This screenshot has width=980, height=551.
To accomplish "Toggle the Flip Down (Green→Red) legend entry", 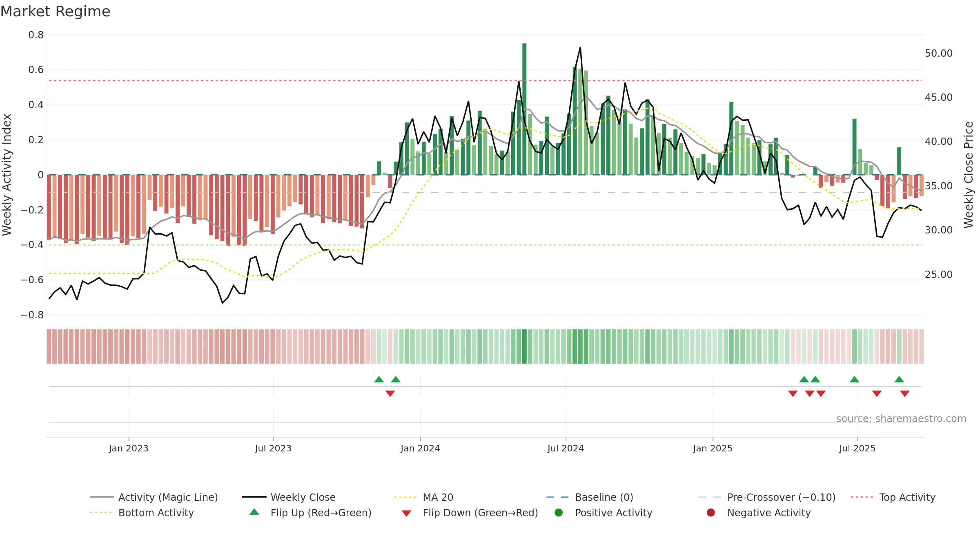I will click(x=470, y=513).
